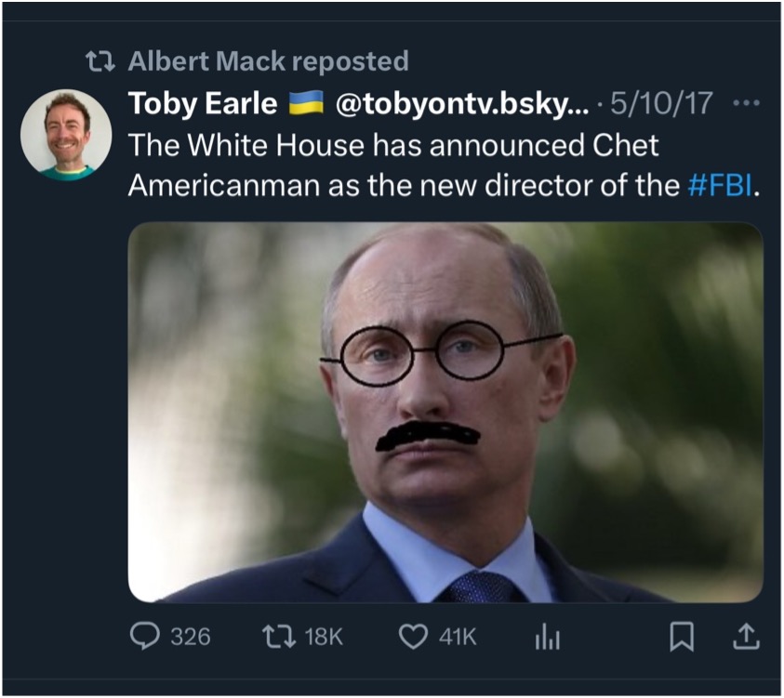Image resolution: width=784 pixels, height=698 pixels.
Task: Open the three-dot more options menu
Action: 746,104
